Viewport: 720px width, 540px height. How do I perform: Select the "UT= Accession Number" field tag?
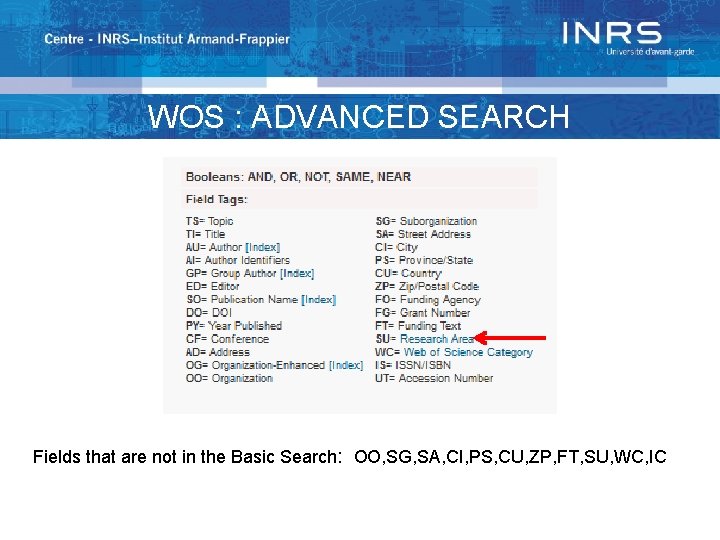point(434,378)
